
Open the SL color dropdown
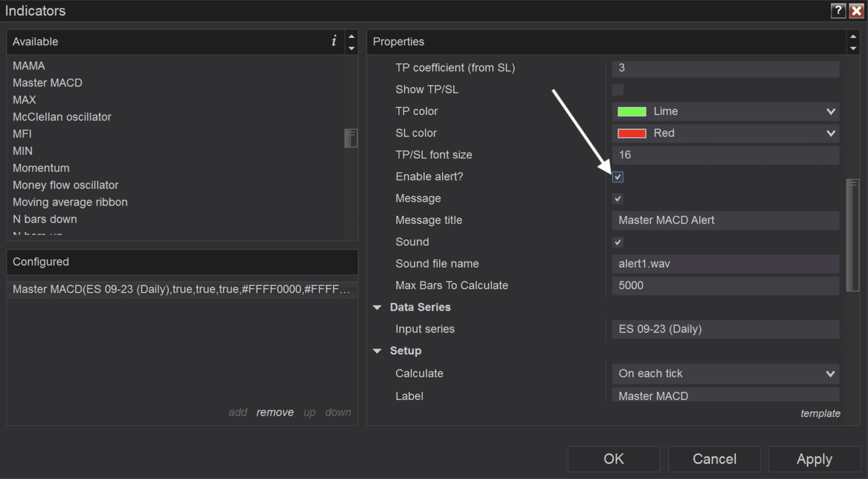tap(830, 133)
